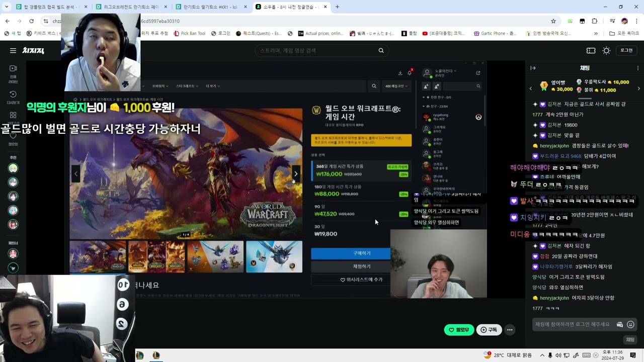Open the more options button beside 구독
Screen dimensions: 644x362
(x=510, y=330)
